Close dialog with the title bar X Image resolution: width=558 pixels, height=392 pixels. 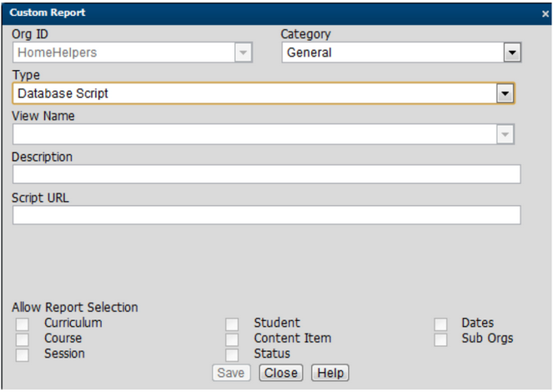pos(545,14)
